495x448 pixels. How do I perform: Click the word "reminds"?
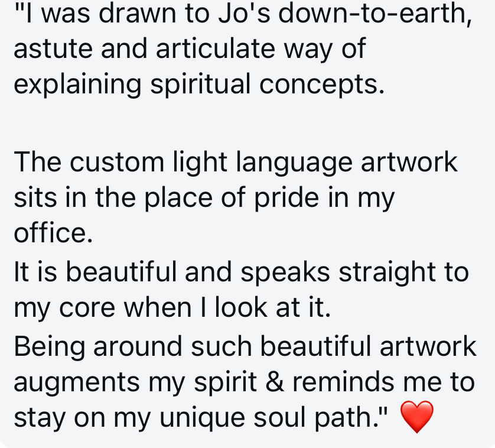coord(343,382)
